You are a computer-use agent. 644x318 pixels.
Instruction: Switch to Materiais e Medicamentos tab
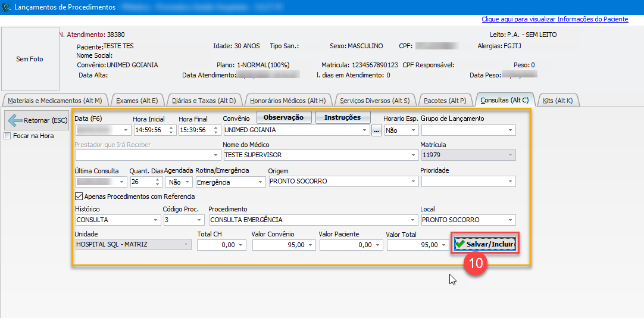55,101
